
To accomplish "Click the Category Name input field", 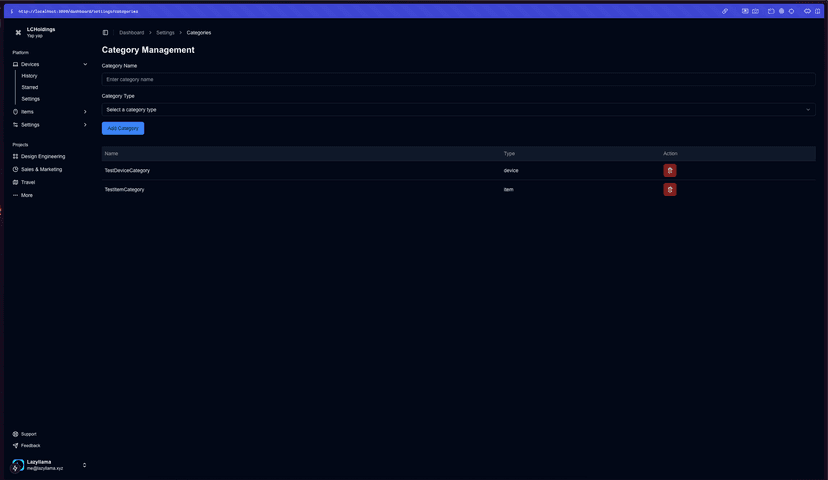I will click(x=458, y=79).
